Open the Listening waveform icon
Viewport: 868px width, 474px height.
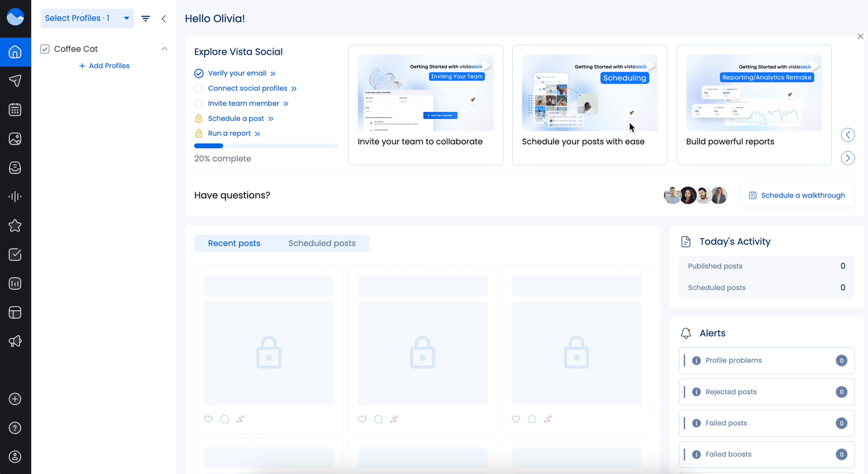(15, 197)
